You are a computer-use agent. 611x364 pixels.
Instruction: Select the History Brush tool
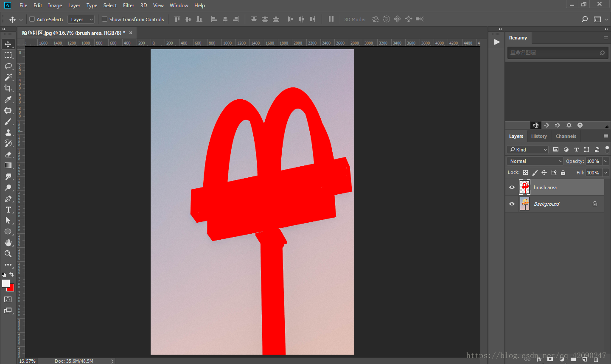(x=8, y=143)
